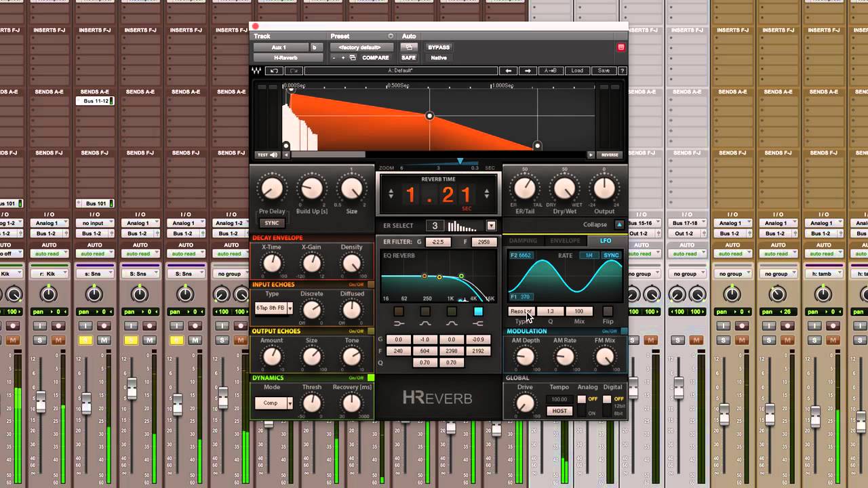Click the plus next preset button
Image resolution: width=868 pixels, height=488 pixels.
(343, 58)
